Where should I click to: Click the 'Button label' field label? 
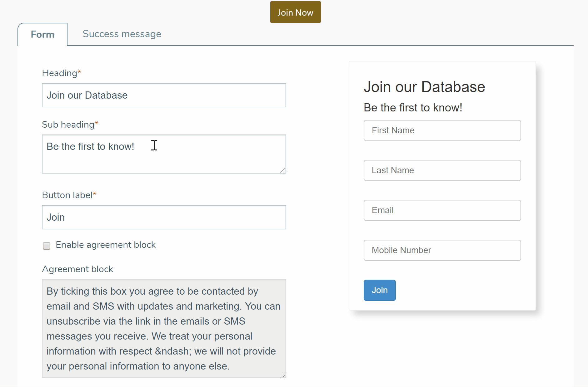69,195
